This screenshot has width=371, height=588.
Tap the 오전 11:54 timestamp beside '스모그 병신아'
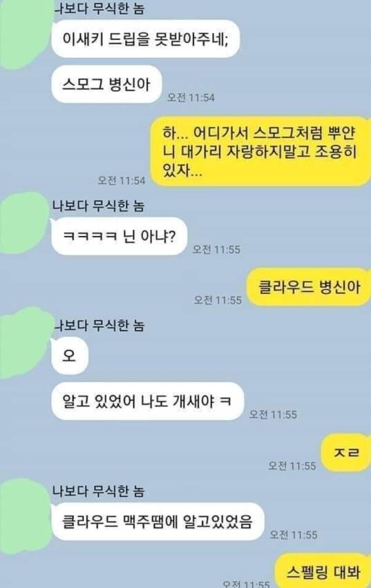(x=191, y=98)
